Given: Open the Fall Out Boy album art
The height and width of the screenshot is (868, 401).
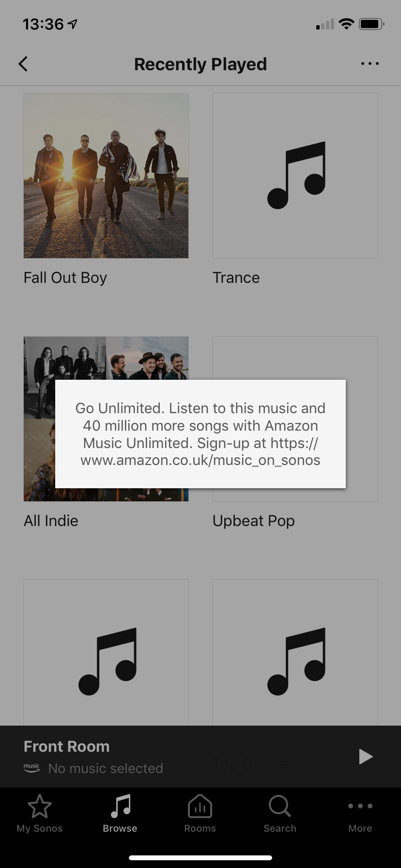Looking at the screenshot, I should click(106, 176).
